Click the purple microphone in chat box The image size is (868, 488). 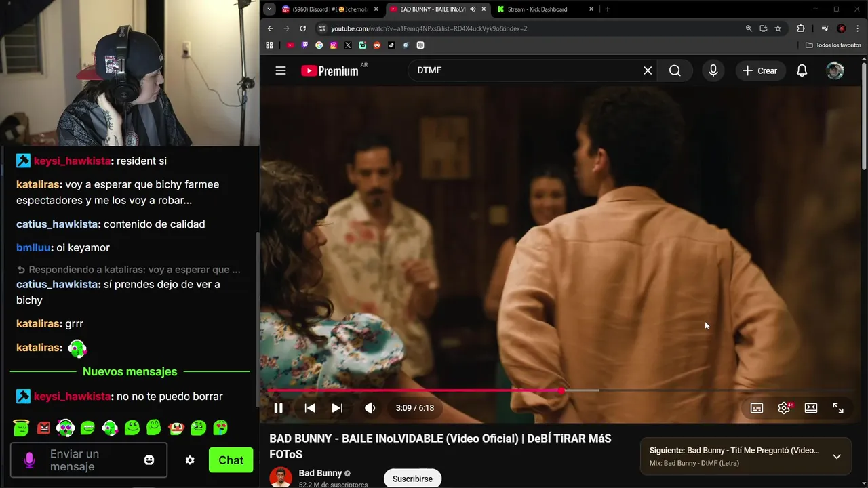click(29, 460)
